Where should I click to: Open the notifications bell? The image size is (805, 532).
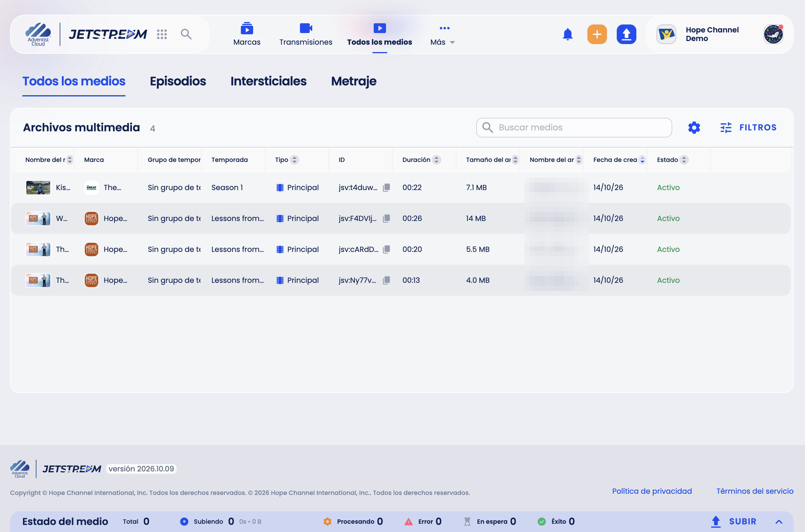(567, 34)
